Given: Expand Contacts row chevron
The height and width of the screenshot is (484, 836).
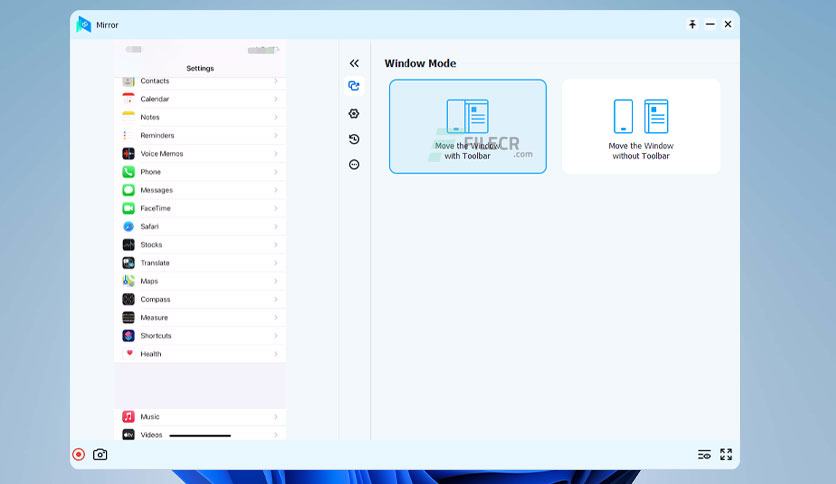Looking at the screenshot, I should pyautogui.click(x=276, y=81).
